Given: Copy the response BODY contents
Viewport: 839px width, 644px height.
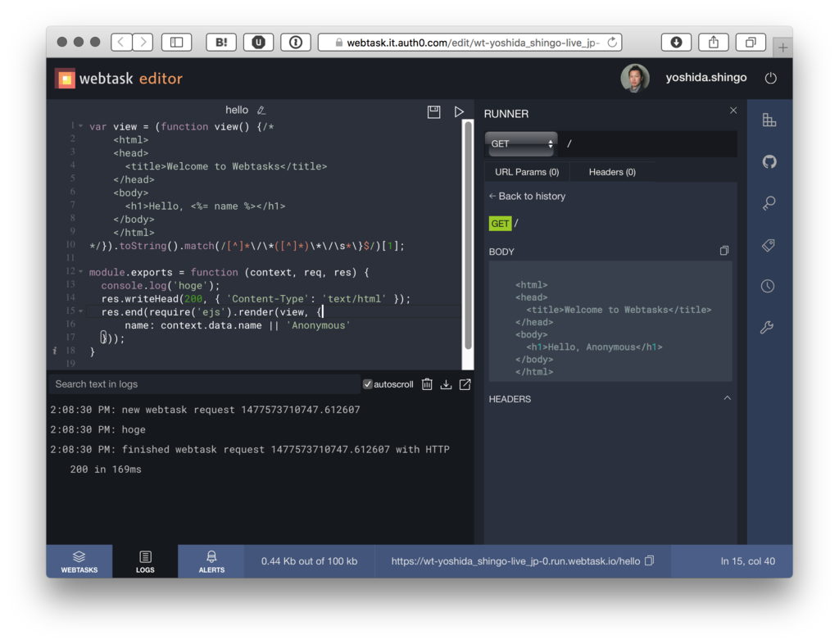Looking at the screenshot, I should click(x=724, y=251).
